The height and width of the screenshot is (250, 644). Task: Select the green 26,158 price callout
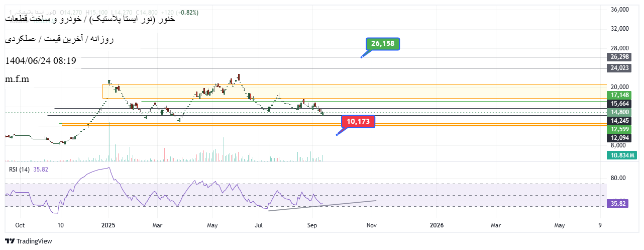(382, 44)
